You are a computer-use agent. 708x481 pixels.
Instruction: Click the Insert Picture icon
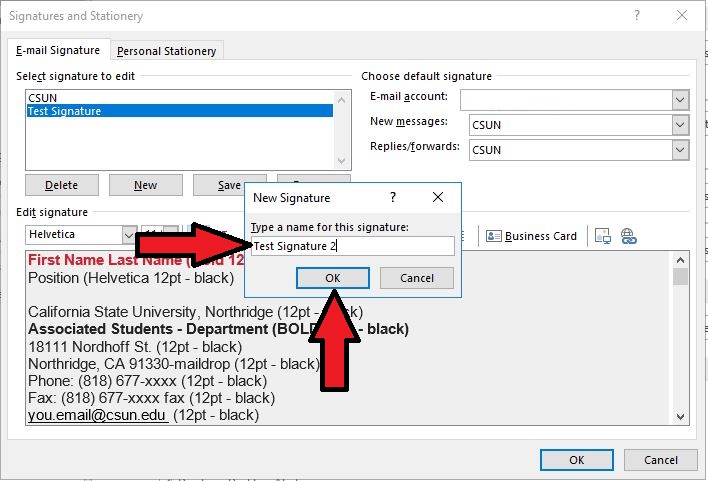(x=603, y=236)
